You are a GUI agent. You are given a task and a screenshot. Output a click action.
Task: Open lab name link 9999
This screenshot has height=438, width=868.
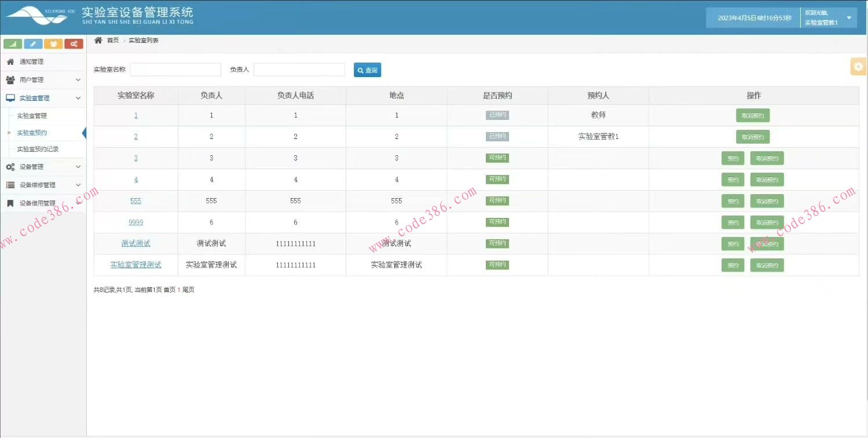point(136,222)
